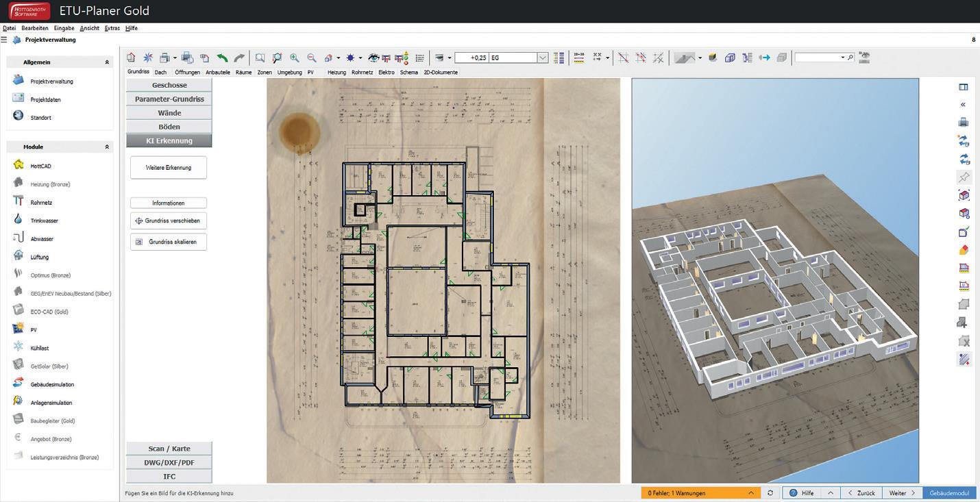The height and width of the screenshot is (502, 980).
Task: Click the zoom in magnifier icon
Action: pos(295,58)
